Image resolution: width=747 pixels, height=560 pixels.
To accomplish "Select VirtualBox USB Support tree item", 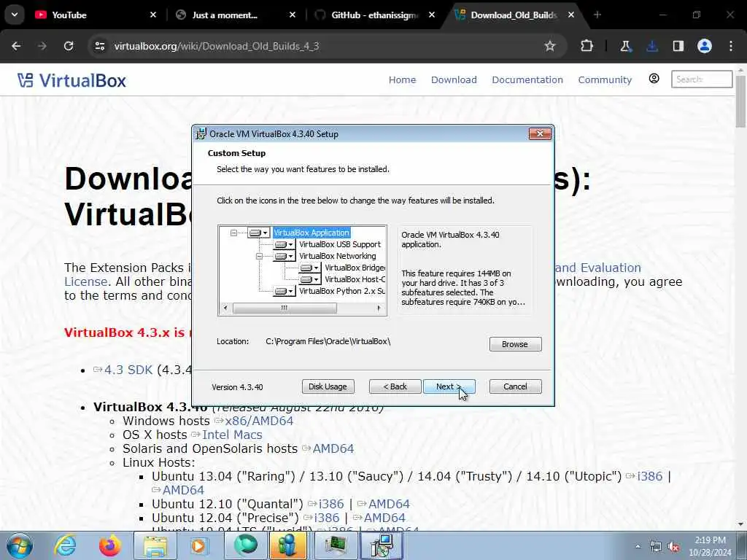I will click(x=340, y=244).
